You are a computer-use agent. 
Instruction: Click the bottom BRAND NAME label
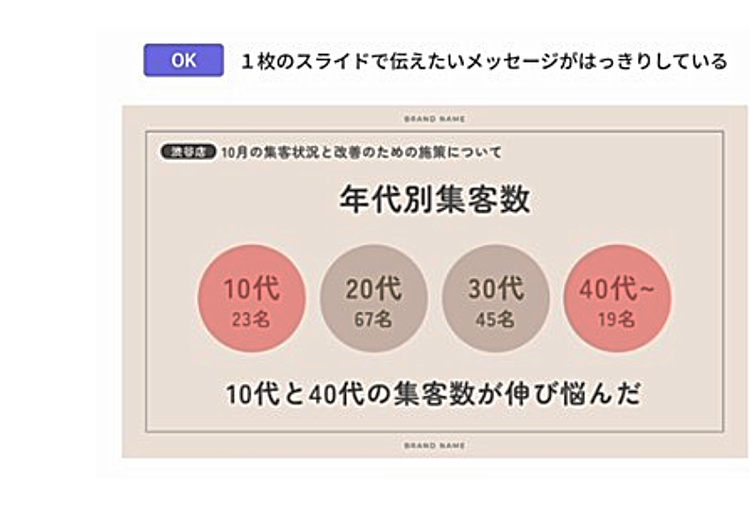[434, 445]
